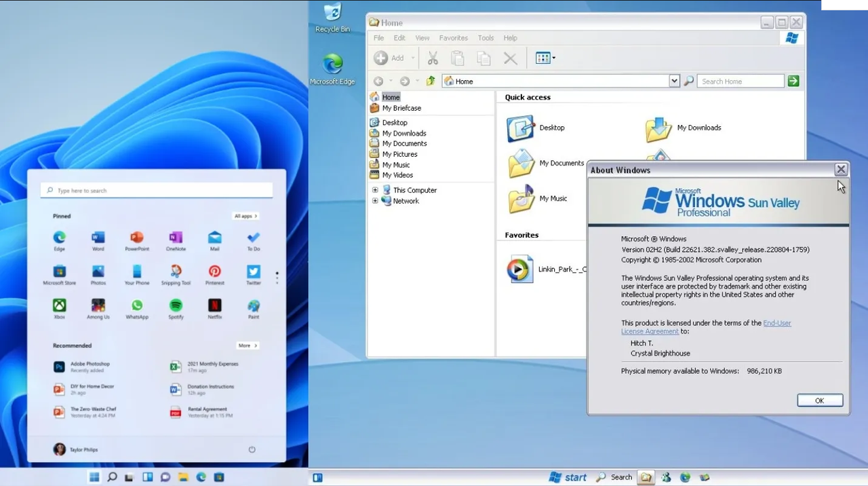The height and width of the screenshot is (486, 868).
Task: Click the Back arrow in the Home window
Action: point(378,81)
